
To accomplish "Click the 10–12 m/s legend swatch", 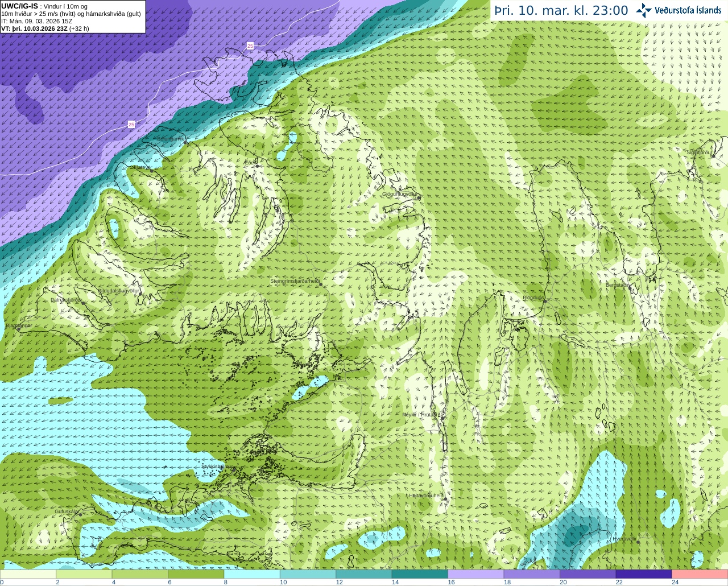I will point(308,574).
